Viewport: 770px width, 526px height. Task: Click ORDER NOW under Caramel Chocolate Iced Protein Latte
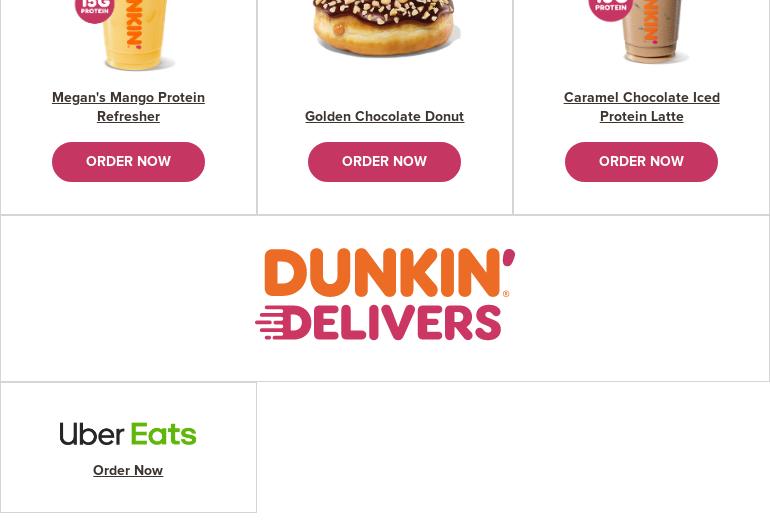coord(641,162)
